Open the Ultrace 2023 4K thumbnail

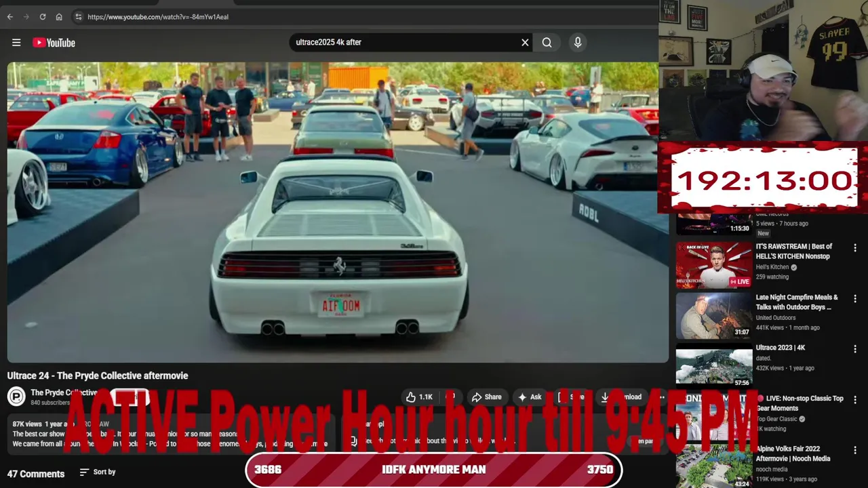pyautogui.click(x=714, y=366)
